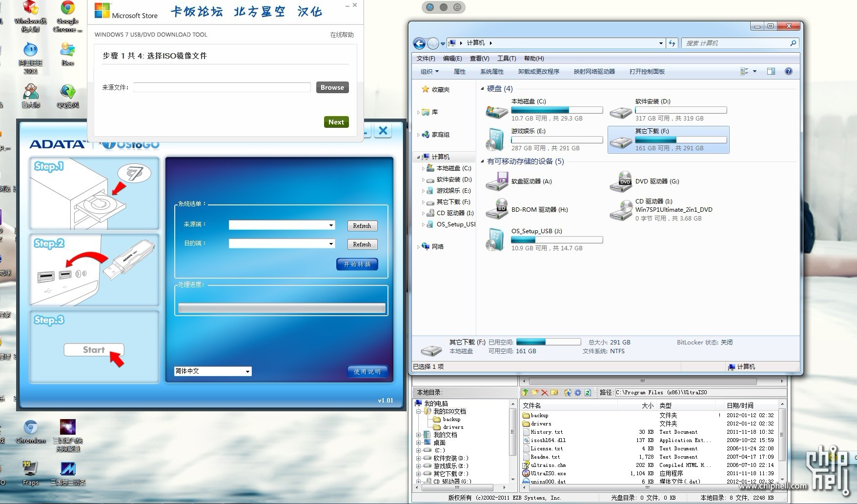
Task: Click the 来源文件 input field
Action: pyautogui.click(x=222, y=87)
